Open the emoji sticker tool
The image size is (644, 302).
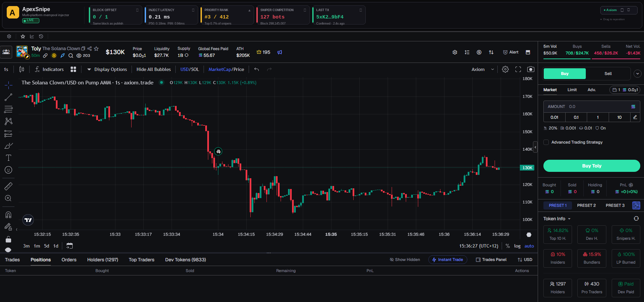tap(8, 170)
